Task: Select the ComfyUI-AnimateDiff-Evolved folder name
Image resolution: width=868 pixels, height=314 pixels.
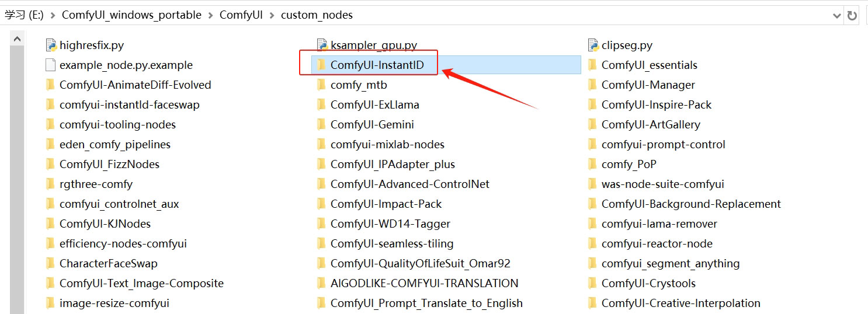Action: pyautogui.click(x=135, y=85)
